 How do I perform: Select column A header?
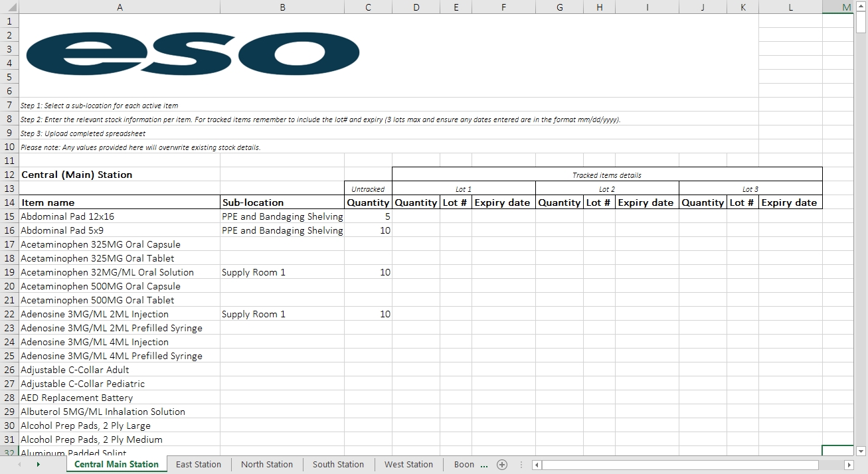point(120,7)
